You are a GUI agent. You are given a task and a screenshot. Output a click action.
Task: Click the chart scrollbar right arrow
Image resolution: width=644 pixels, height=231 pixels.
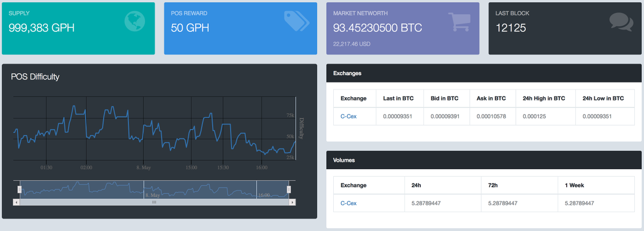tap(292, 203)
